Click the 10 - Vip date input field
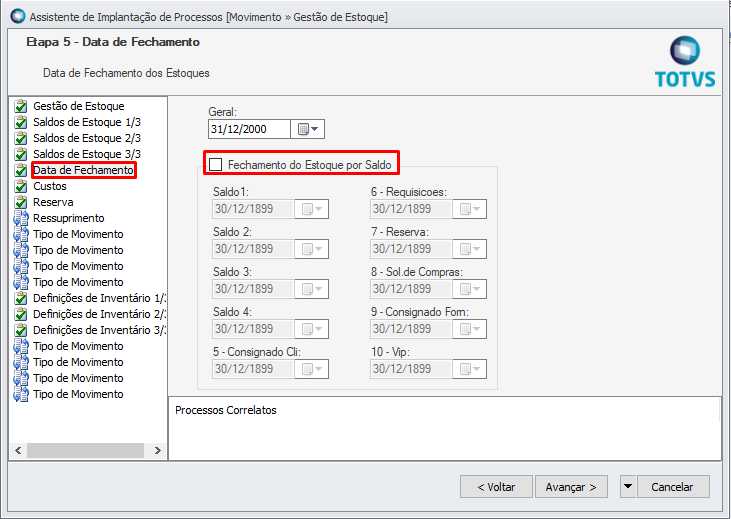Screen dimensions: 731x519 tap(411, 369)
